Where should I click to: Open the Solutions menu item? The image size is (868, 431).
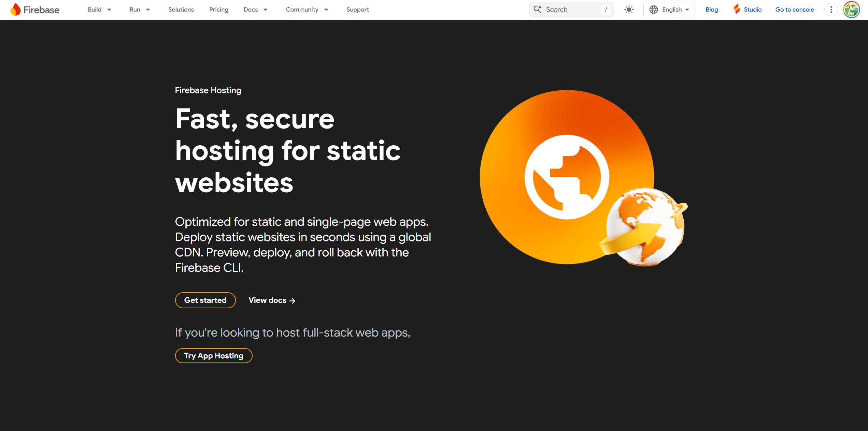coord(181,10)
